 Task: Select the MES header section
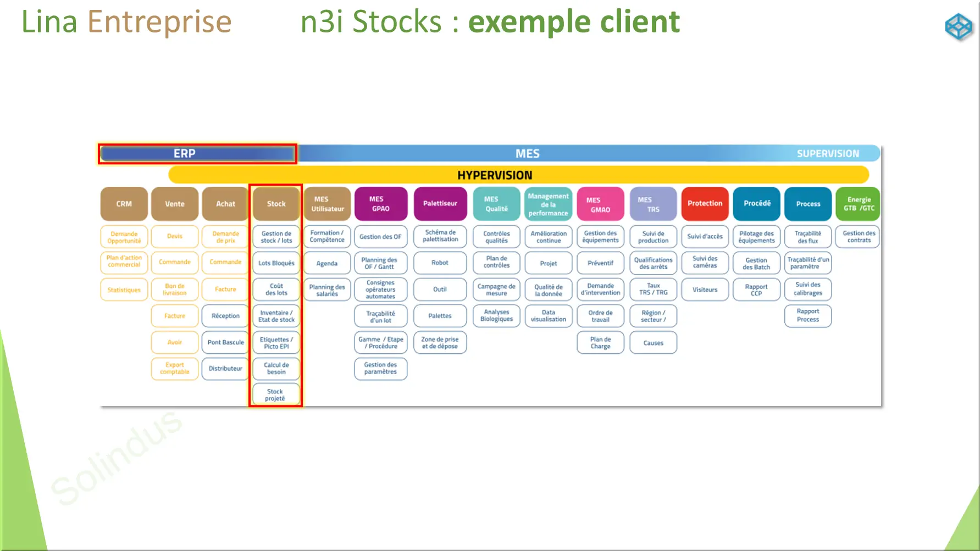click(x=527, y=154)
